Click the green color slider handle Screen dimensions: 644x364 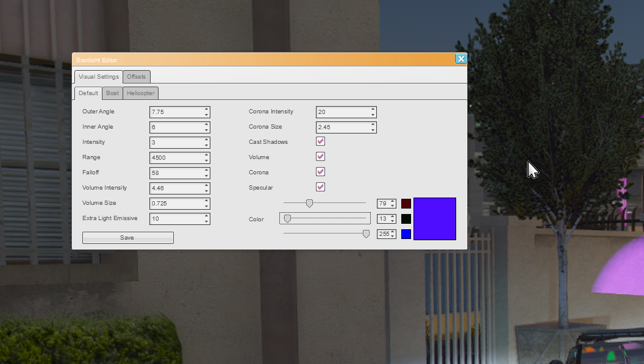(x=287, y=218)
